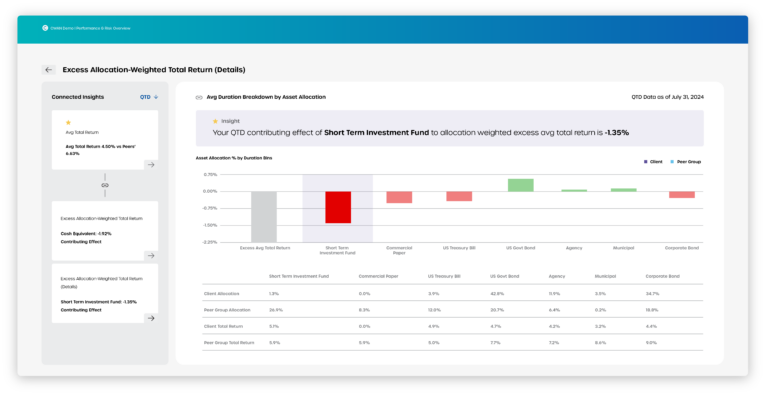
Task: Click the gold star on Avg Total Return card
Action: (x=68, y=122)
